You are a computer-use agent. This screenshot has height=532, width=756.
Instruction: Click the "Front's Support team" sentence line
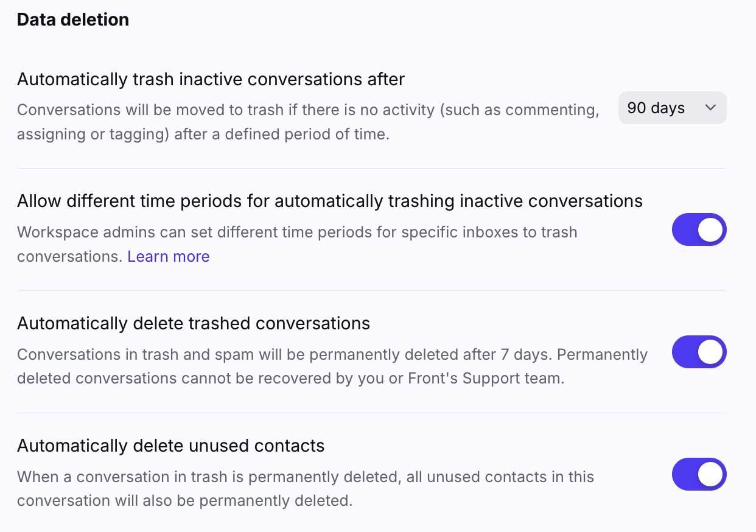click(x=290, y=378)
